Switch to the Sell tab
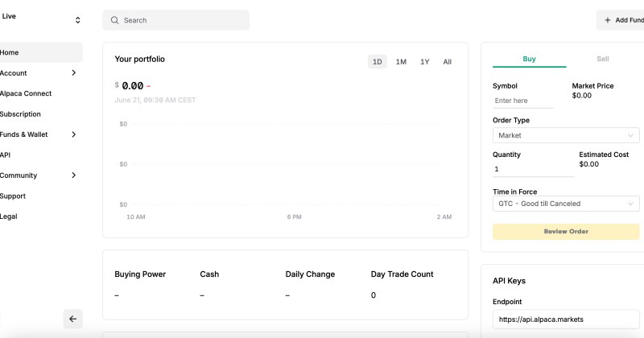 [x=602, y=59]
